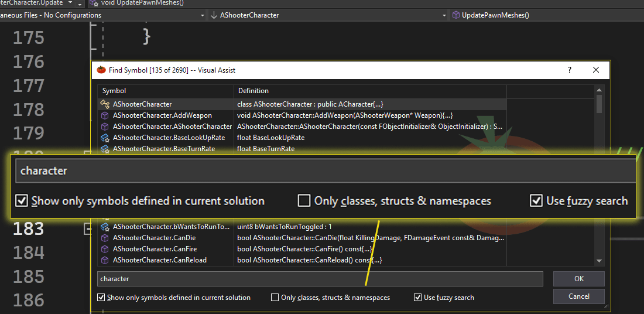The height and width of the screenshot is (314, 644).
Task: Untick small 'Use fuzzy search' checkbox beside Cancel button
Action: [418, 298]
